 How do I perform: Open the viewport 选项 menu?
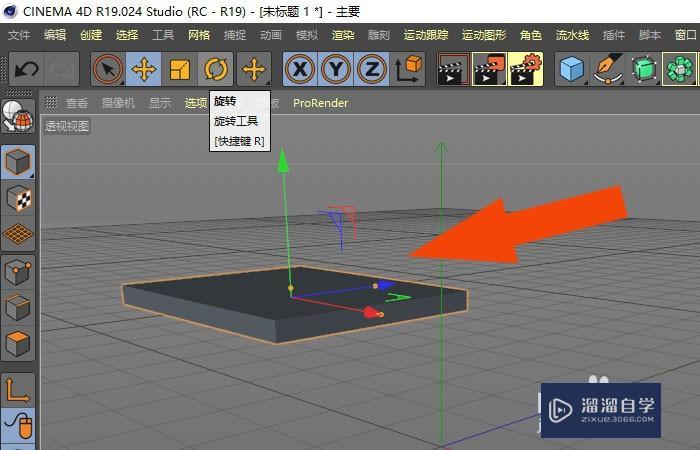[196, 103]
